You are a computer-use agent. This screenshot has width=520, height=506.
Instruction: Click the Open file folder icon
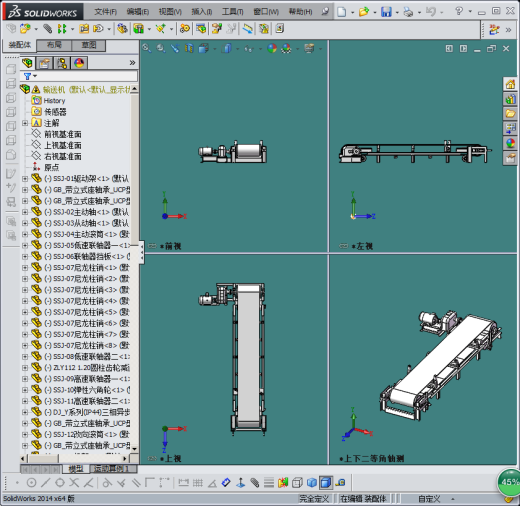coord(364,12)
